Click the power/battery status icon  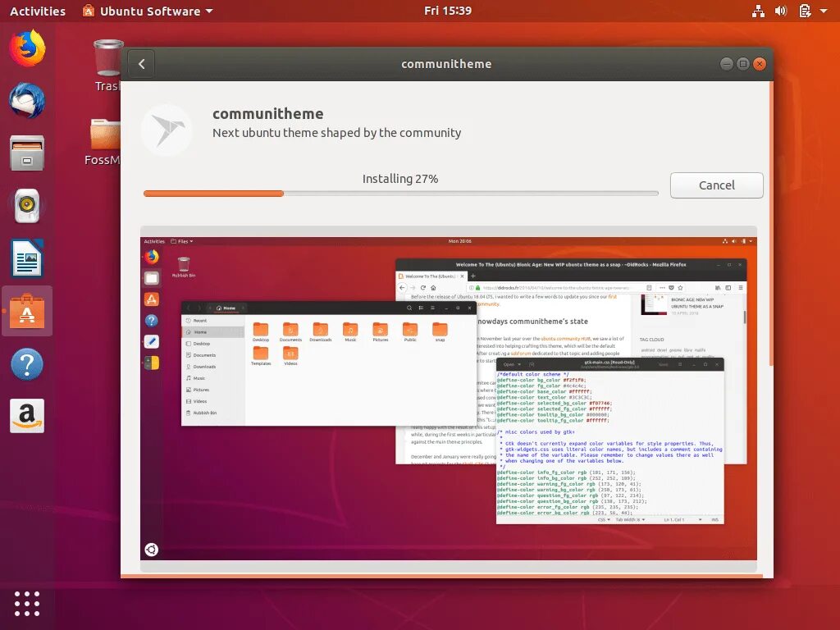(805, 11)
